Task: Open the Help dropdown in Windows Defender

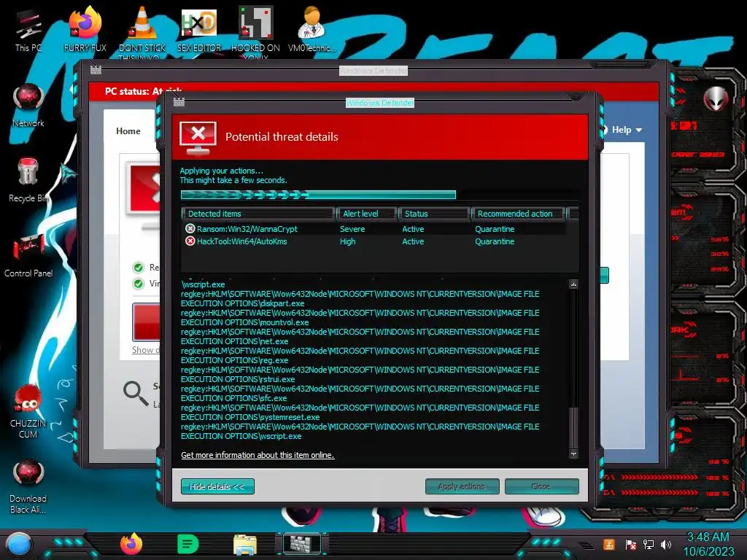Action: (627, 130)
